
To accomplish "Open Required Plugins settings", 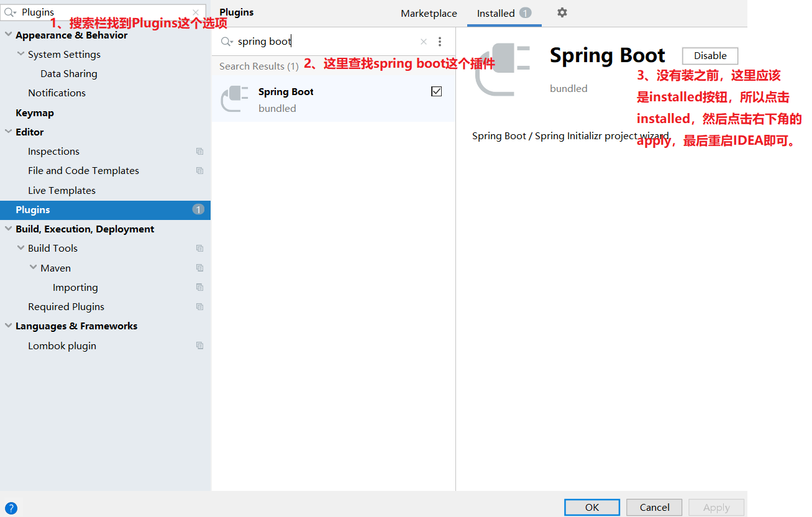I will tap(66, 306).
